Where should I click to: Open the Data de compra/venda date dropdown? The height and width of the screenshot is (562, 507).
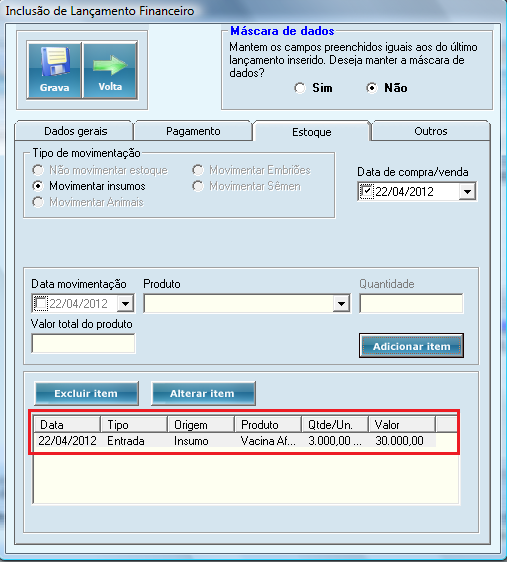pyautogui.click(x=467, y=191)
